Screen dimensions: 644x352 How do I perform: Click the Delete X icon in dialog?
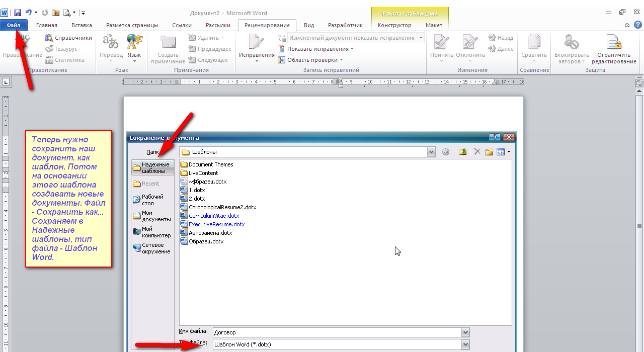click(x=477, y=152)
